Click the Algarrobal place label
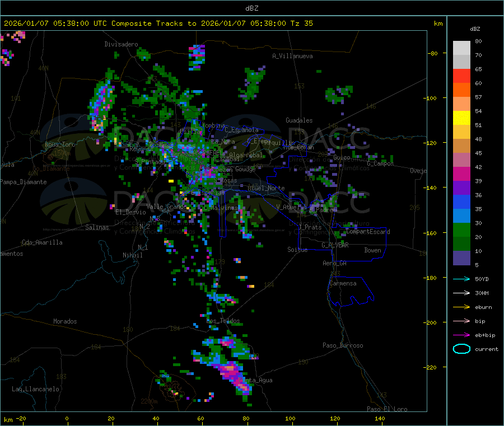 (x=246, y=155)
